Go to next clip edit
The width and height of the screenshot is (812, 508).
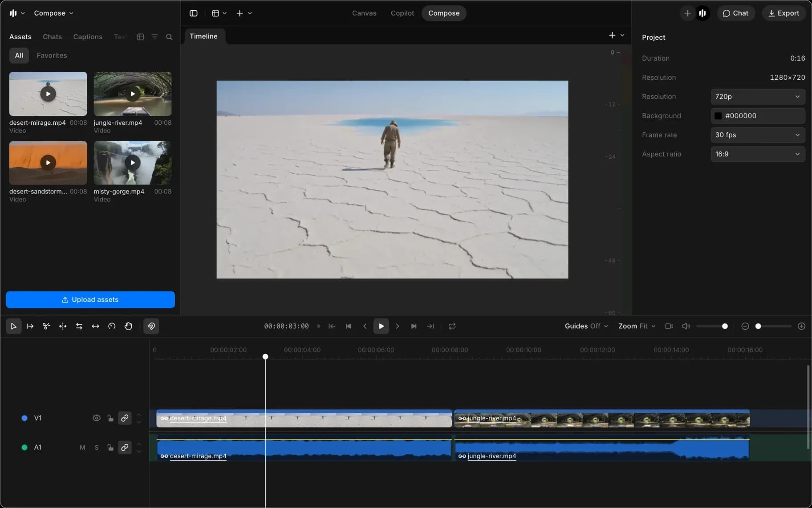click(x=414, y=326)
